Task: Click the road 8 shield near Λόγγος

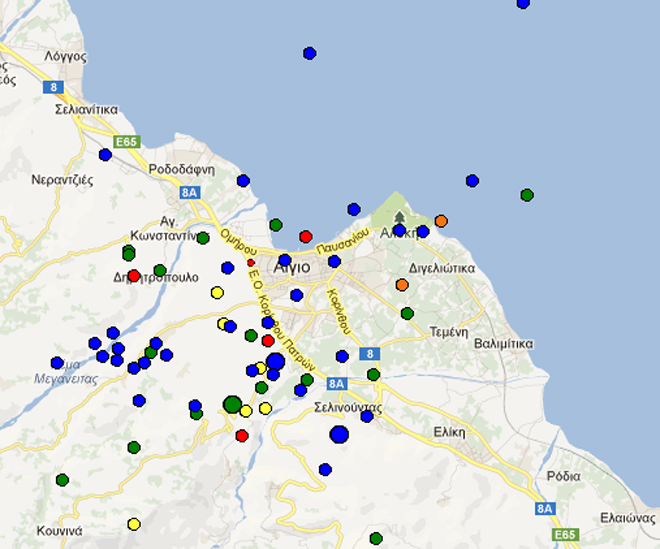Action: pos(52,87)
